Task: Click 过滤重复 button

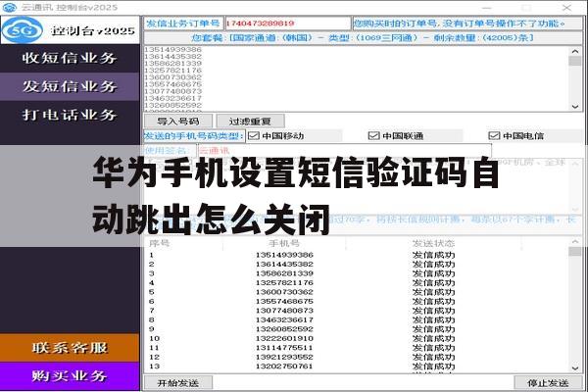Action: (250, 122)
